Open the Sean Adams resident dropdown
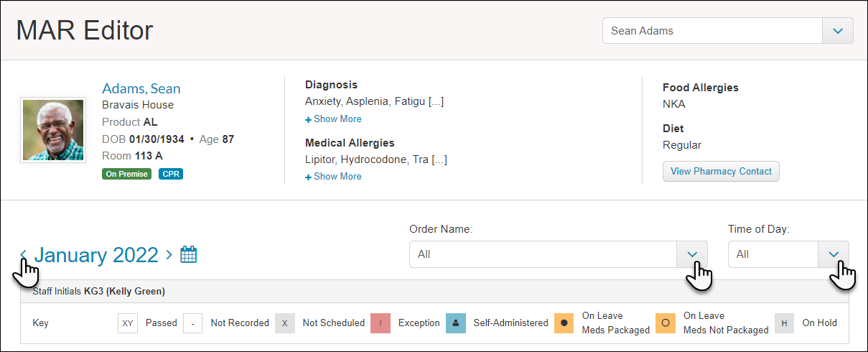This screenshot has height=352, width=868. [x=837, y=31]
